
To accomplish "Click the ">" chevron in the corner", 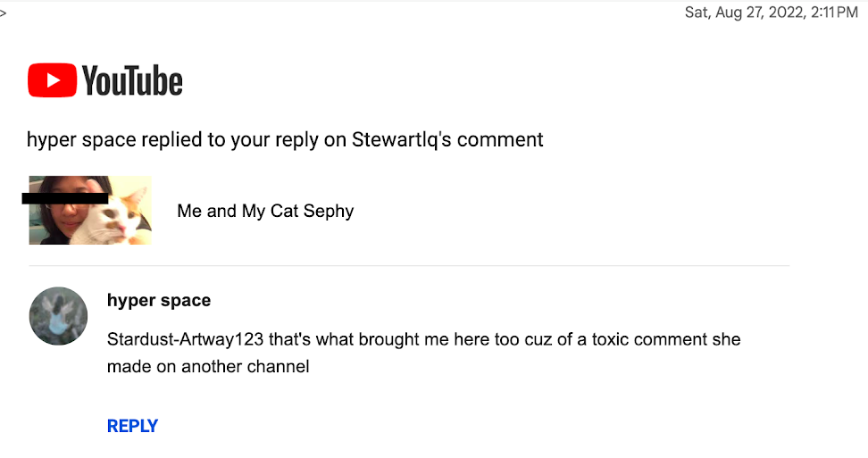I will click(4, 12).
